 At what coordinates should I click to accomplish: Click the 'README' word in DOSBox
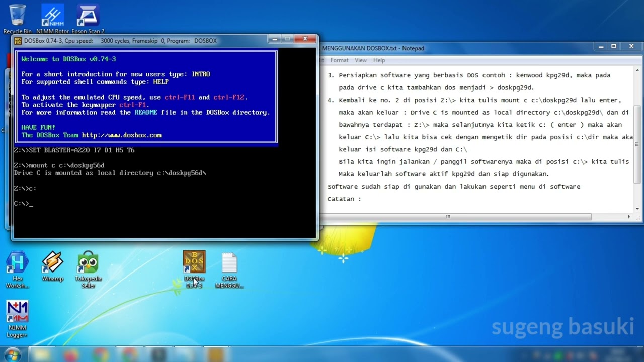coord(146,112)
